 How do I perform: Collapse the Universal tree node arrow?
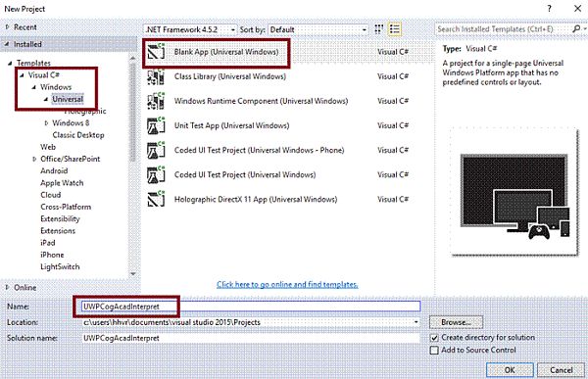(46, 99)
